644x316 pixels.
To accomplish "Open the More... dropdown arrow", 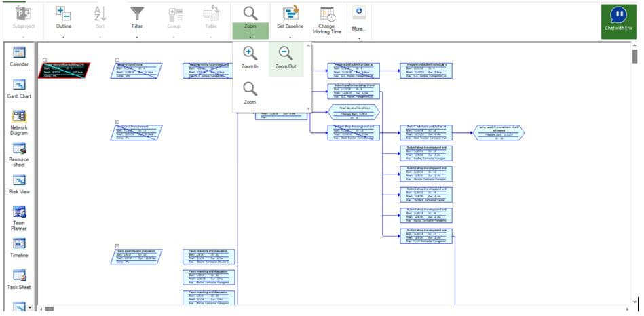I will pos(359,39).
